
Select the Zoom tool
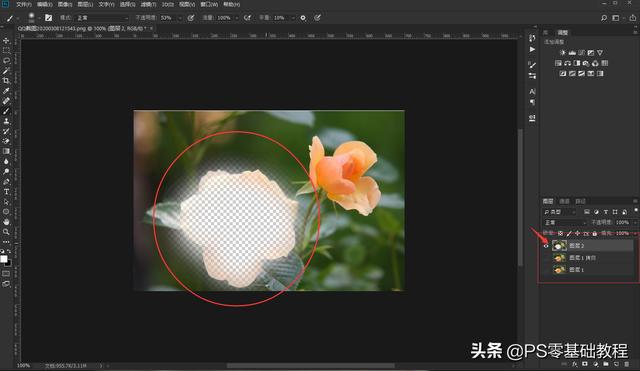click(6, 232)
